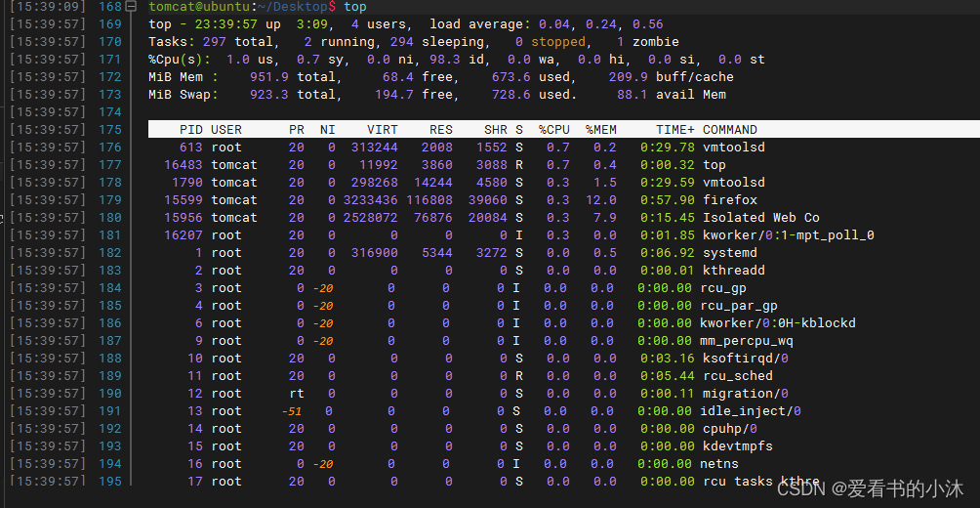This screenshot has width=980, height=508.
Task: Click the [15:39:09] timestamp
Action: pos(48,7)
